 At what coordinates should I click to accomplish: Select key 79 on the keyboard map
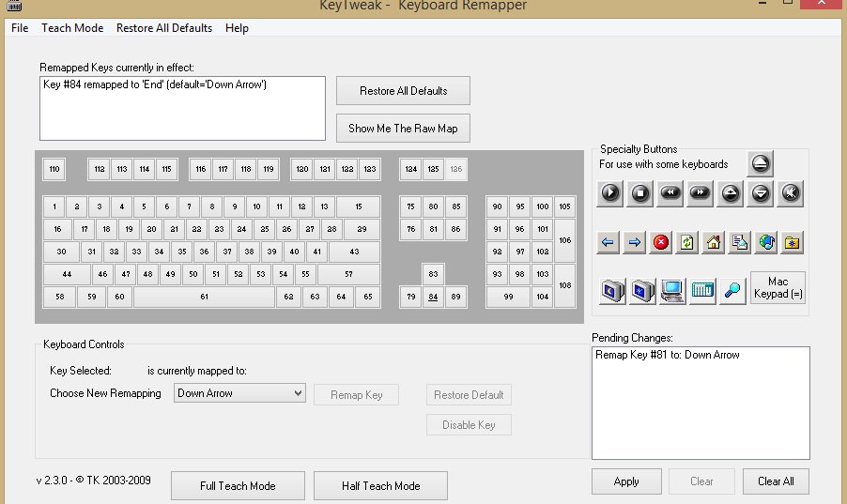[411, 298]
